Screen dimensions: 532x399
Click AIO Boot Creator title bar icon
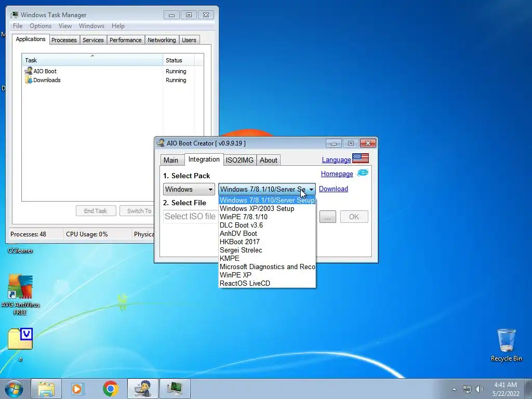tap(161, 143)
